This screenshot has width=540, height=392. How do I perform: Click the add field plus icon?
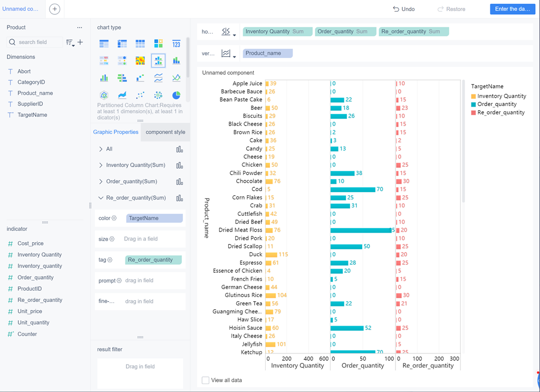click(x=80, y=42)
